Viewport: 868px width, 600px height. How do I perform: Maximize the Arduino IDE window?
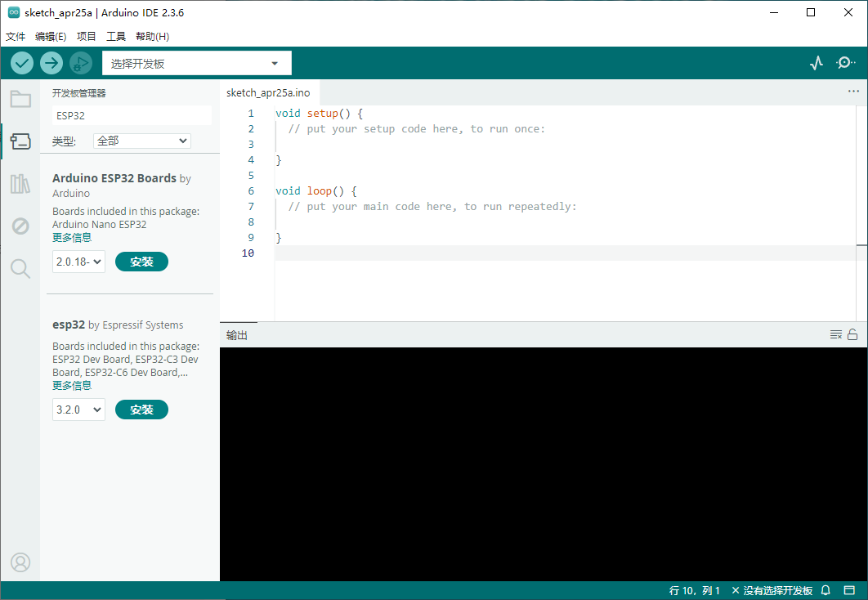811,12
